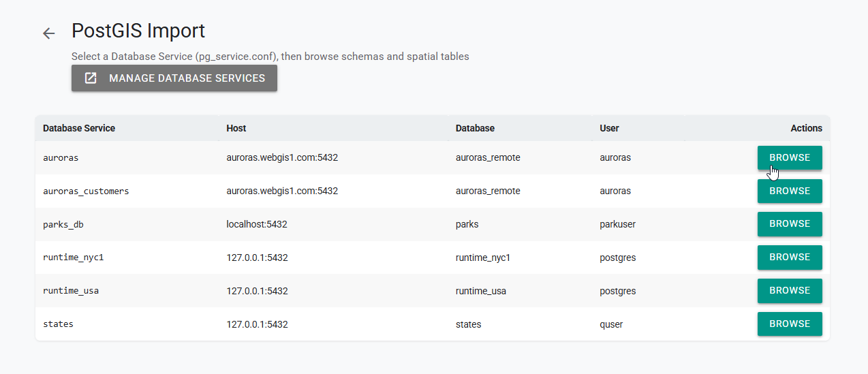The image size is (868, 374).
Task: Click host 127.0.0.1:5432 in runtime_usa row
Action: pos(257,291)
